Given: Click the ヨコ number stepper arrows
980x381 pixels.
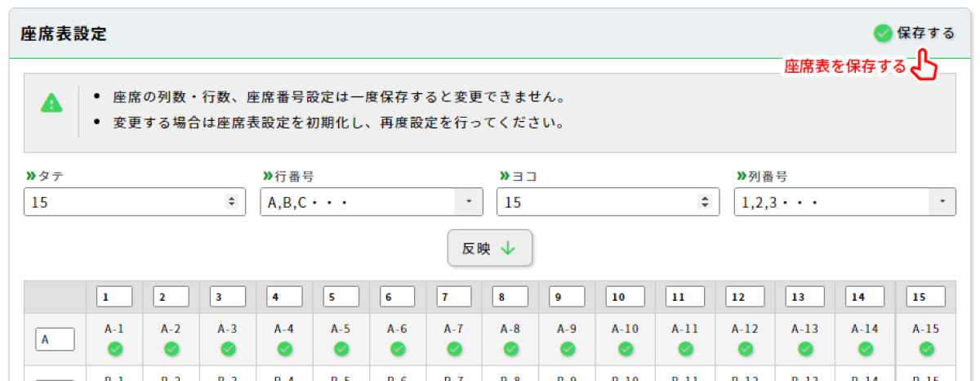Looking at the screenshot, I should [706, 202].
